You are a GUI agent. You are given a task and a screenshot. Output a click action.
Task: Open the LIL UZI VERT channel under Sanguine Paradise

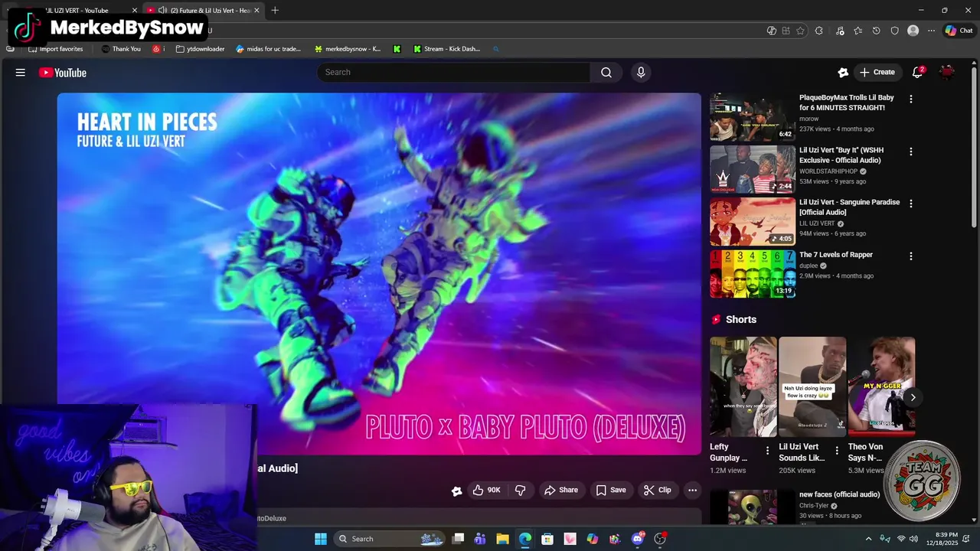(x=817, y=223)
